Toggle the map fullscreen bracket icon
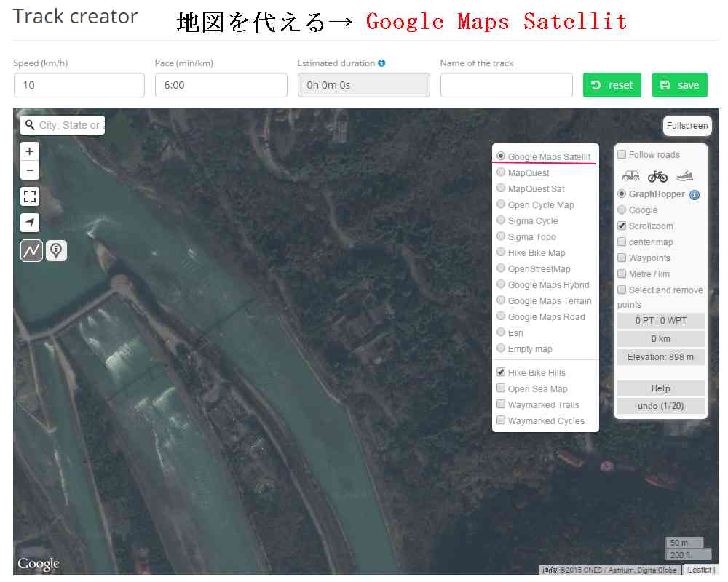This screenshot has height=582, width=728. 30,196
